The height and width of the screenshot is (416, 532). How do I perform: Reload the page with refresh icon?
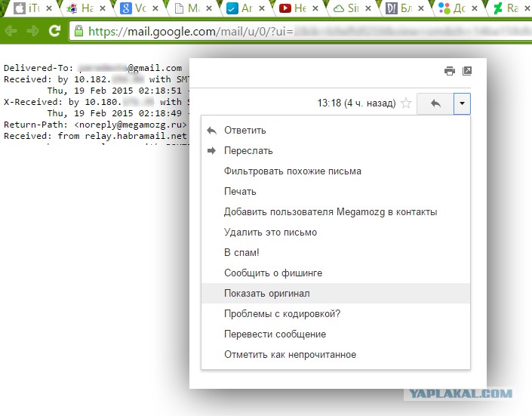click(54, 31)
